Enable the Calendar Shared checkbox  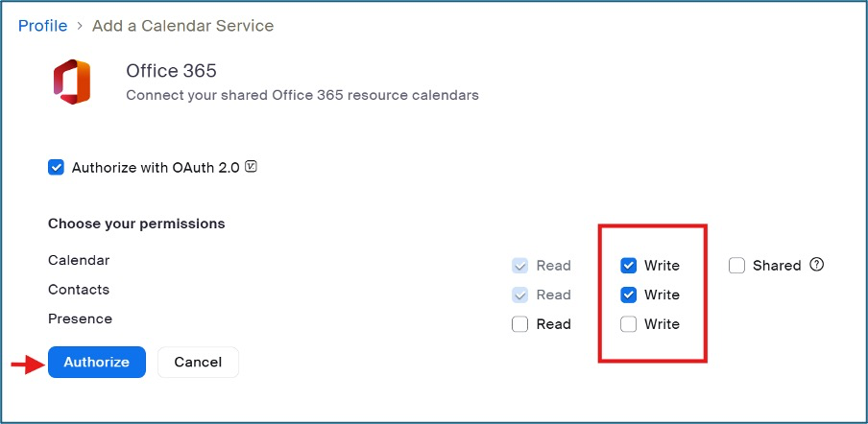736,266
